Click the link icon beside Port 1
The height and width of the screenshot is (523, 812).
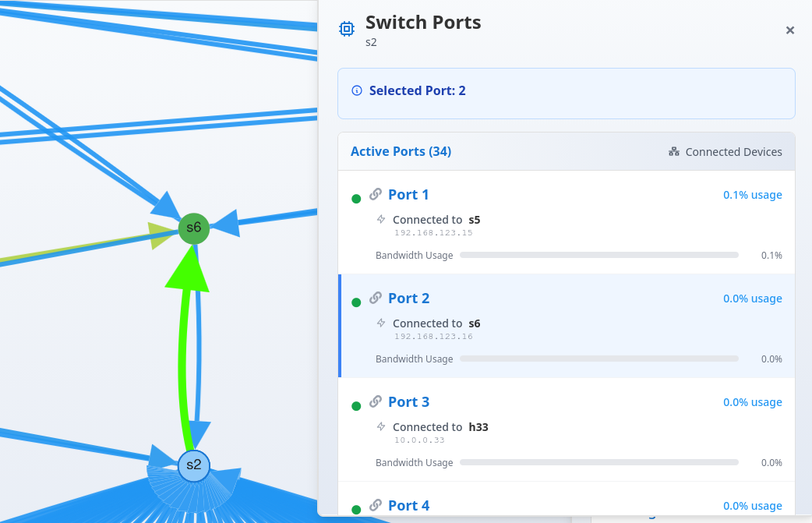point(375,195)
